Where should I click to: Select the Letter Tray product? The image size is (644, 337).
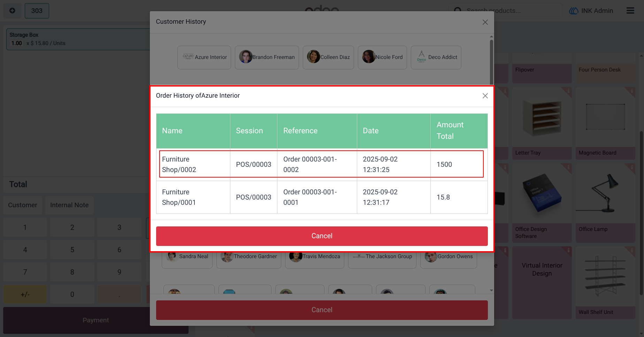542,123
